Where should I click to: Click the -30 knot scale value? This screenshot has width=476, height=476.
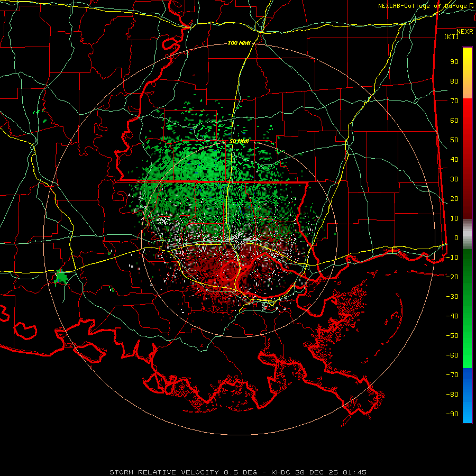point(452,297)
